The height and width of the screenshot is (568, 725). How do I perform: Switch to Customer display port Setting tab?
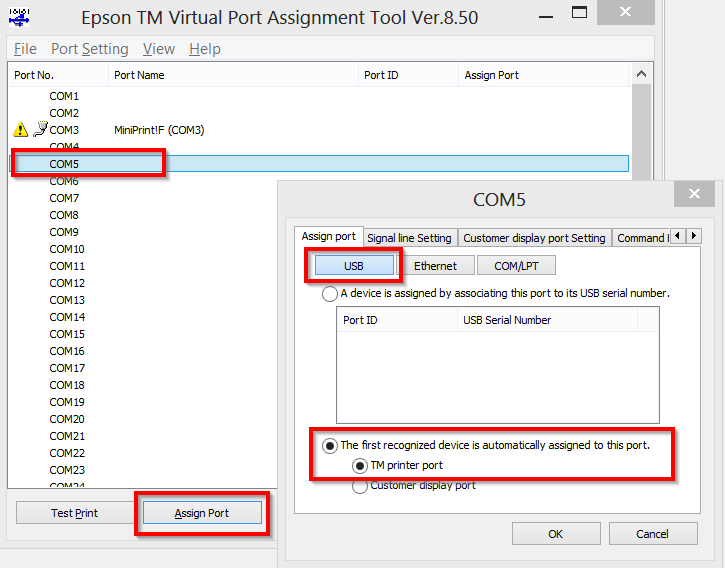tap(534, 238)
